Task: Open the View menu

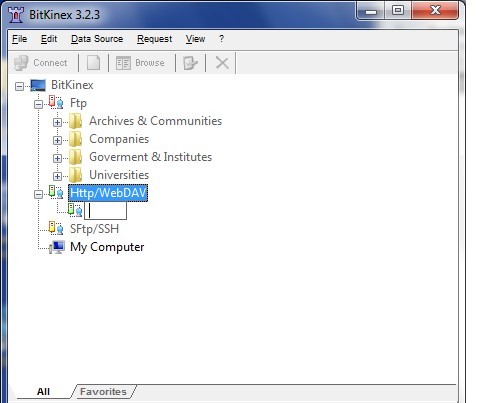Action: [x=195, y=39]
